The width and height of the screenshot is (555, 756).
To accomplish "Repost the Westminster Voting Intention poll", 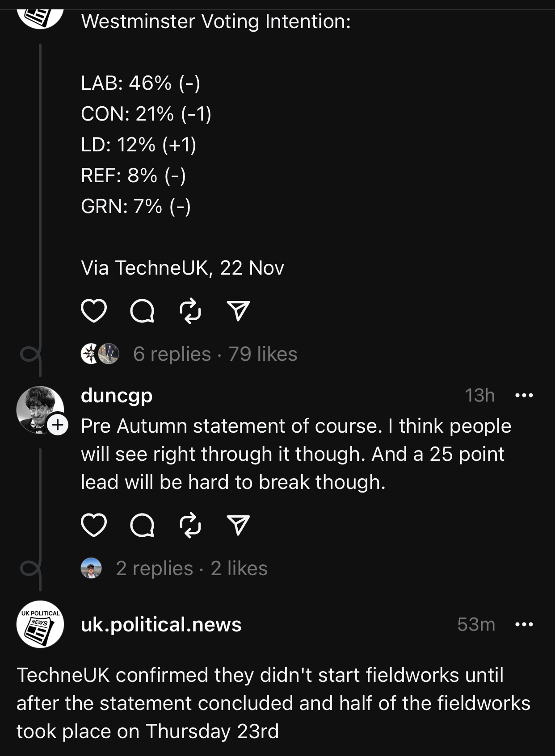I will (x=190, y=311).
